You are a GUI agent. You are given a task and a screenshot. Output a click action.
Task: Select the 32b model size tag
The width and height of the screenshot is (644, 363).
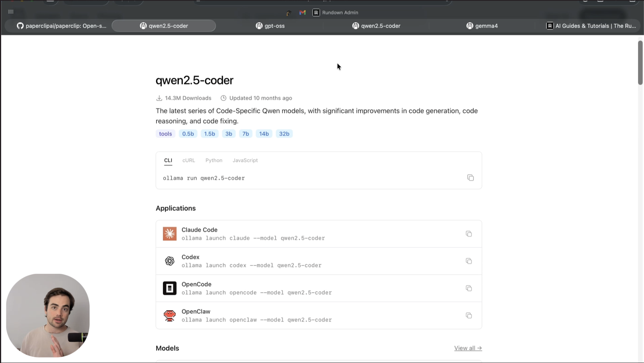(x=284, y=133)
